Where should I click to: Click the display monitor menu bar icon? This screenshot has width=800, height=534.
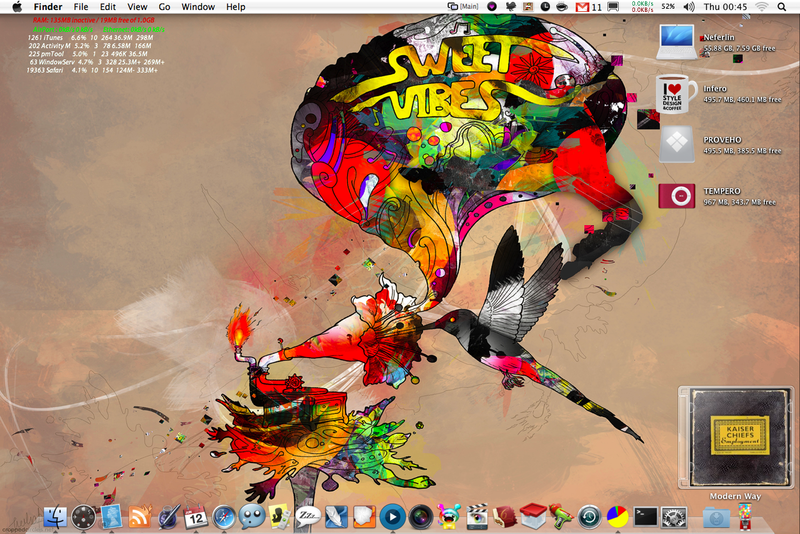(x=613, y=7)
